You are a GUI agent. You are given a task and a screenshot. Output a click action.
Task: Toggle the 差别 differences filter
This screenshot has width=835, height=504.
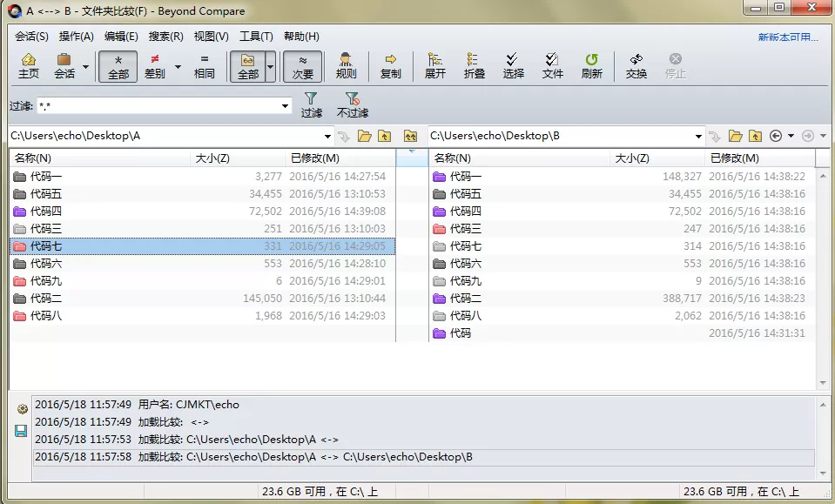(154, 66)
